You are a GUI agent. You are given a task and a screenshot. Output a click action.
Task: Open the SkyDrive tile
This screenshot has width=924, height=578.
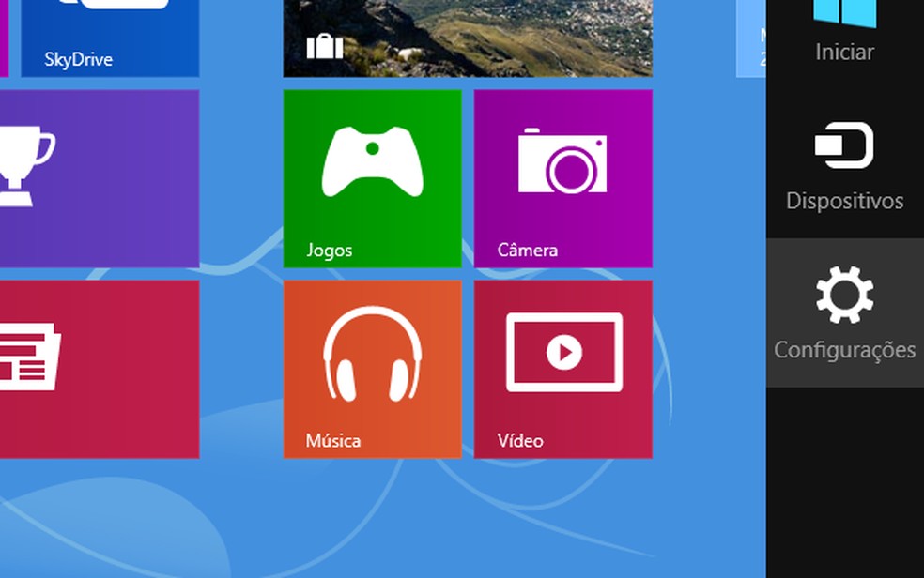coord(110,38)
